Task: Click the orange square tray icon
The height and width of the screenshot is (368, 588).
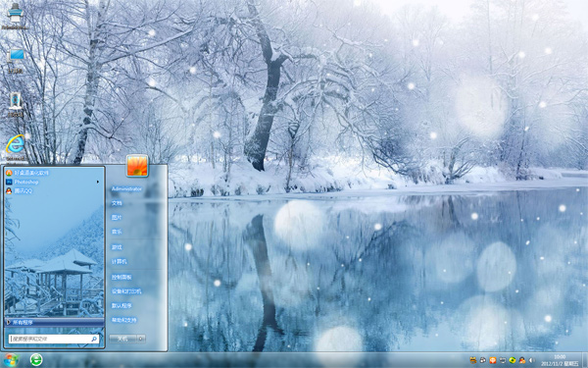Action: coord(493,360)
